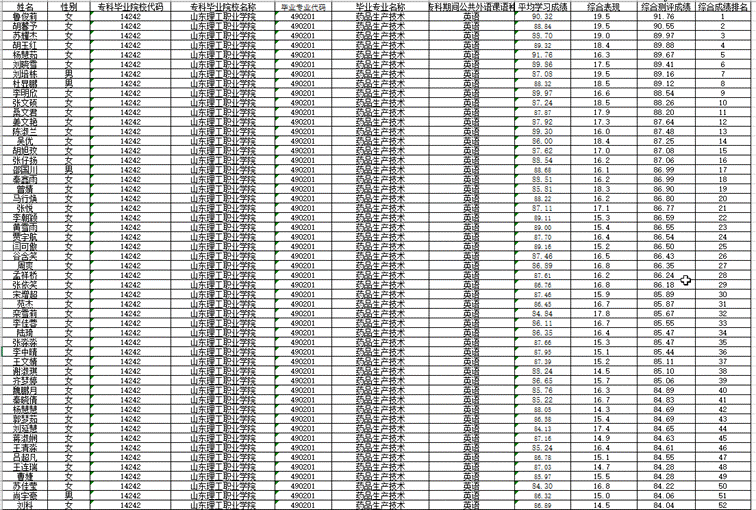Click the composite score cell '91.76' in the rank 1 row
This screenshot has width=756, height=510.
(x=666, y=16)
